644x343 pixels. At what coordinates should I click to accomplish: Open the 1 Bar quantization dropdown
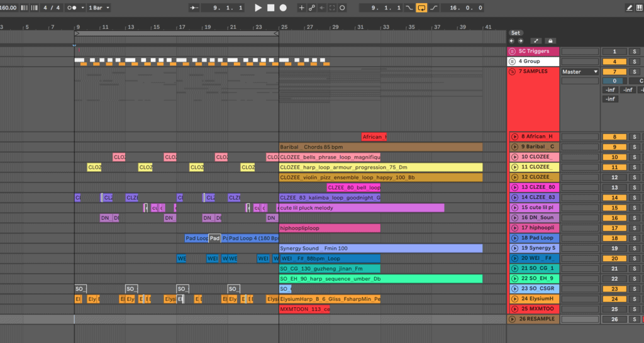tap(99, 8)
